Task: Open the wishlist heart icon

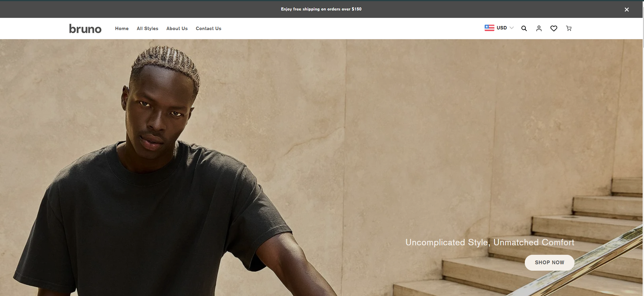Action: point(553,28)
